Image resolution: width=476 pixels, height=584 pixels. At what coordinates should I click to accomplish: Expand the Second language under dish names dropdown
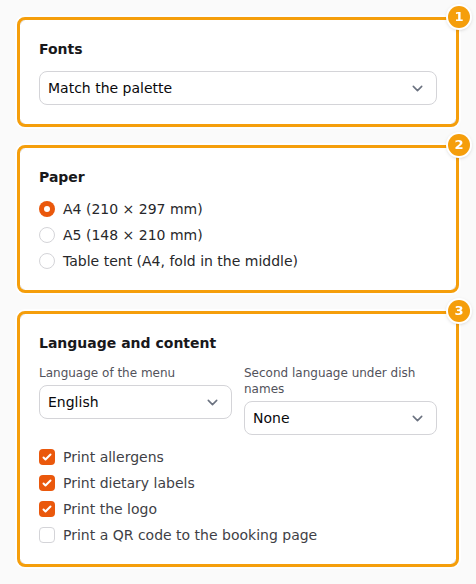(340, 418)
